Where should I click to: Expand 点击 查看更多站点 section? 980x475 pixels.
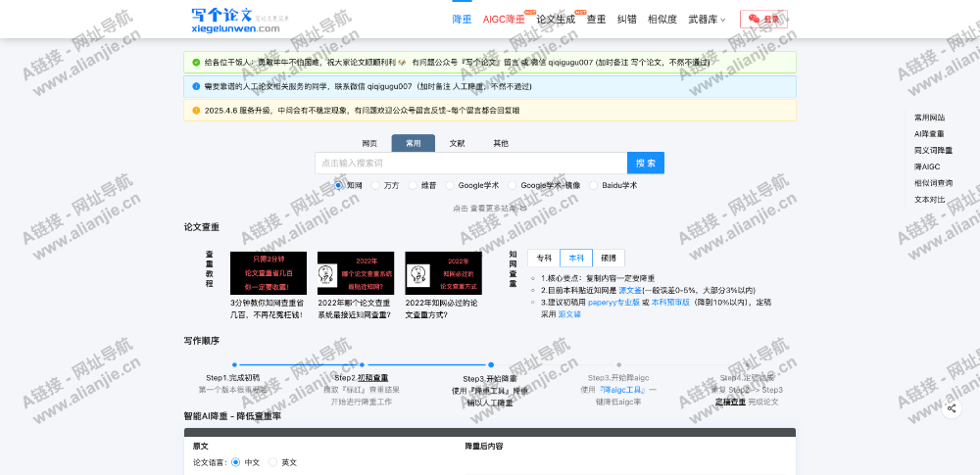point(489,209)
